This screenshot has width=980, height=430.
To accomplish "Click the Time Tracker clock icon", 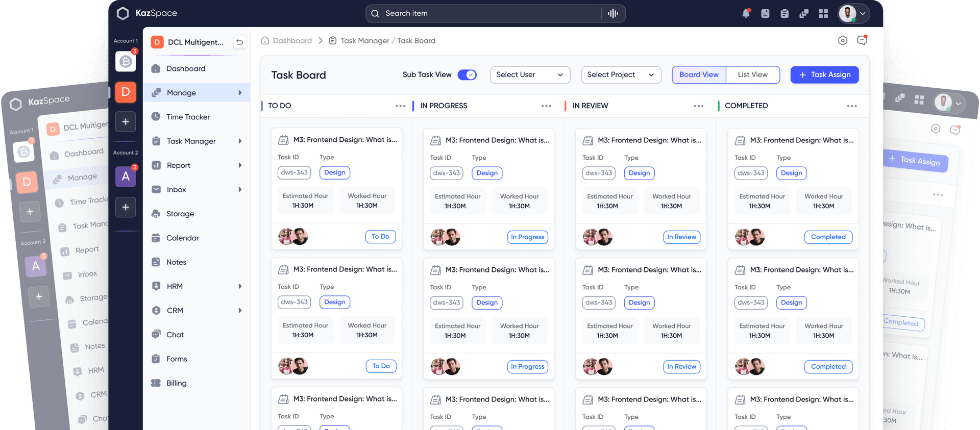I will pos(156,116).
